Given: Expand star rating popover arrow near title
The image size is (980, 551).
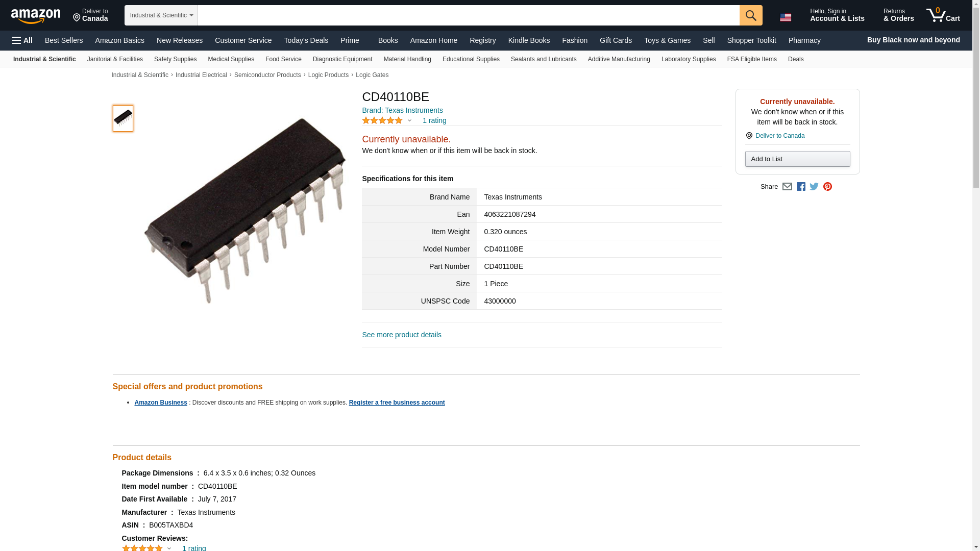Looking at the screenshot, I should tap(409, 121).
